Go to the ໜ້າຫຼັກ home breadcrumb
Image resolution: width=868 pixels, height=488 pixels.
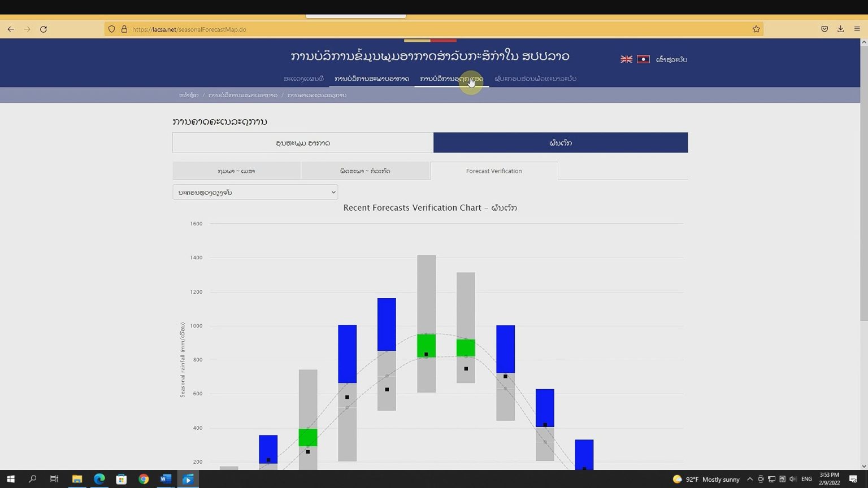click(189, 95)
